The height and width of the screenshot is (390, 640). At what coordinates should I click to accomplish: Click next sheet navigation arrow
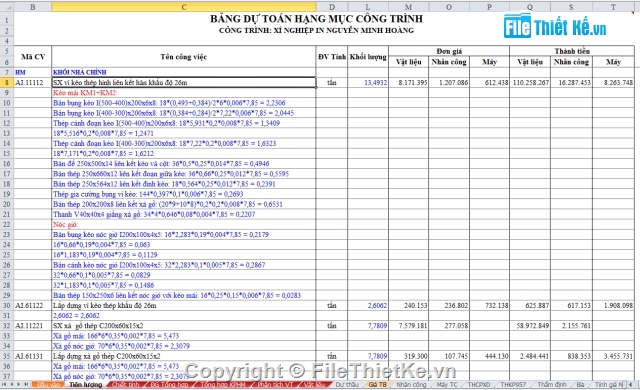19,384
